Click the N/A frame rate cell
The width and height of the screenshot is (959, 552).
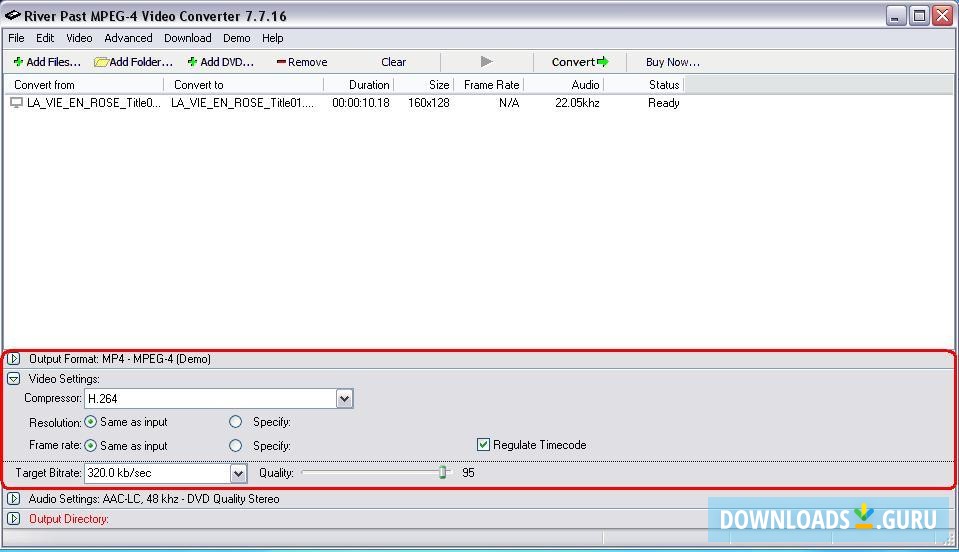click(x=509, y=103)
